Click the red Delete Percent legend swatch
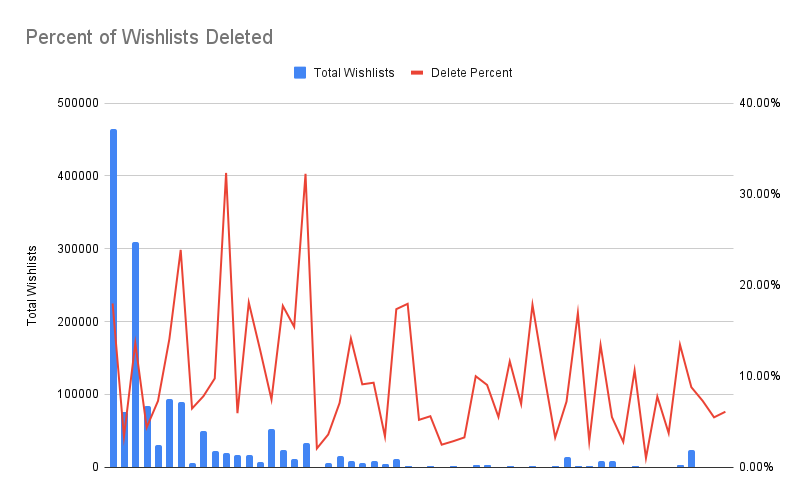The image size is (806, 499). [417, 73]
